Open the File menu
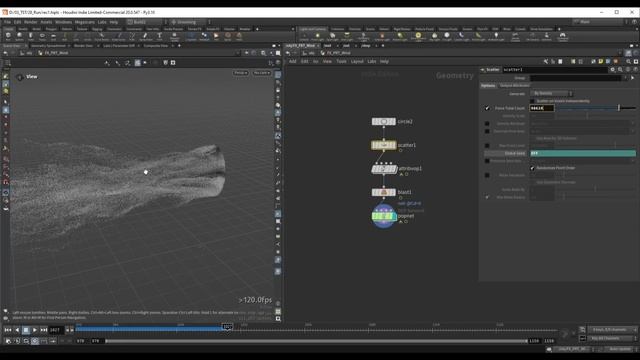Screen dimensions: 640x360 7,22
